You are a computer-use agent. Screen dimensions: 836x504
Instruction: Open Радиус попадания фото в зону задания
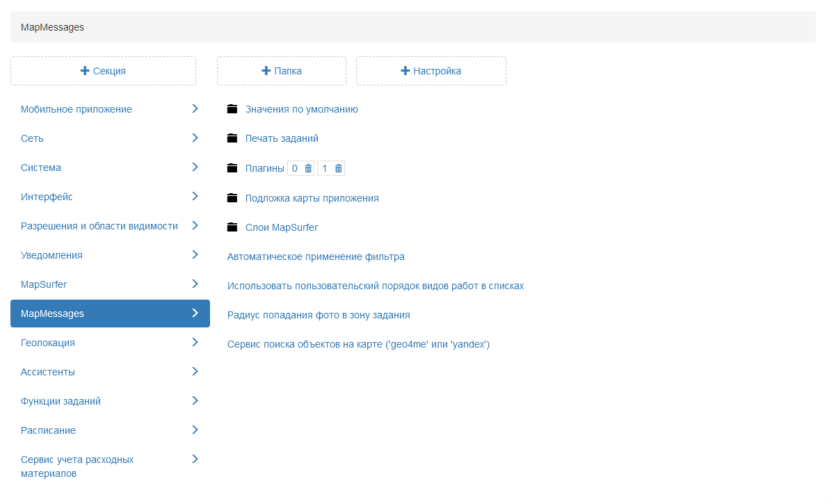(x=319, y=315)
